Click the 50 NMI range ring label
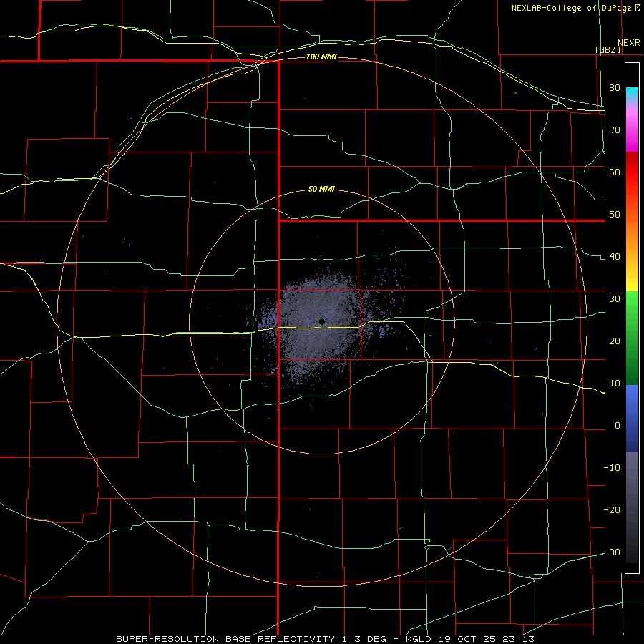Screen dimensions: 644x644 pyautogui.click(x=321, y=190)
